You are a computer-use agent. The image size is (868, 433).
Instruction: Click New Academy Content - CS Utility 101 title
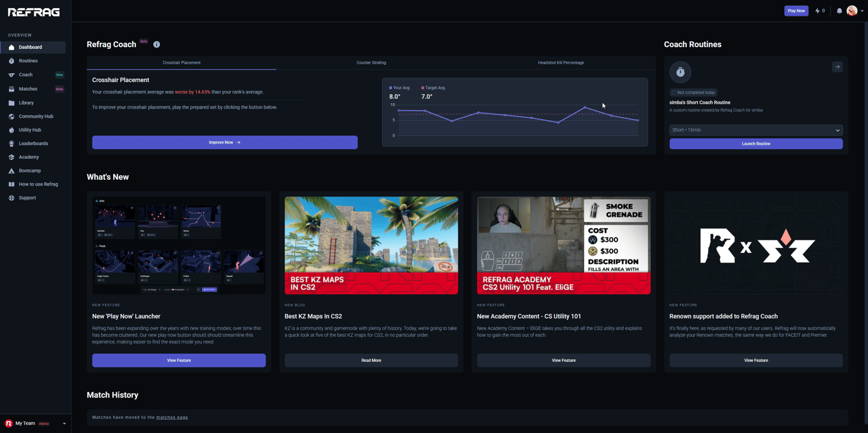[529, 317]
